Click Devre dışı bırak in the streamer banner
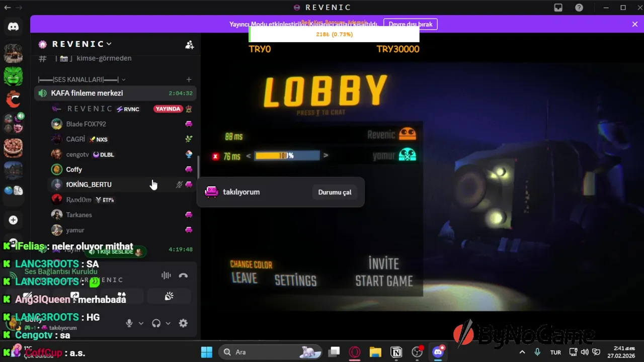The image size is (644, 362). coord(411,24)
